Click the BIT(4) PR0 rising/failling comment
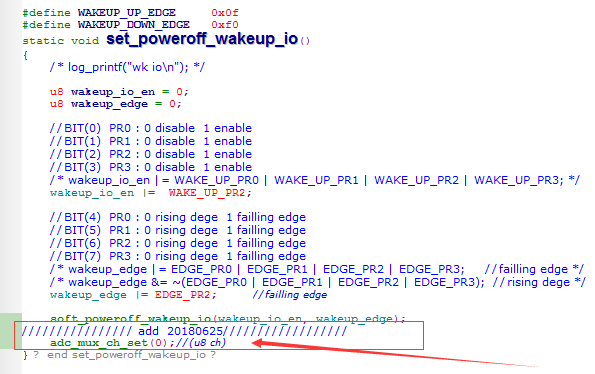 [x=178, y=217]
